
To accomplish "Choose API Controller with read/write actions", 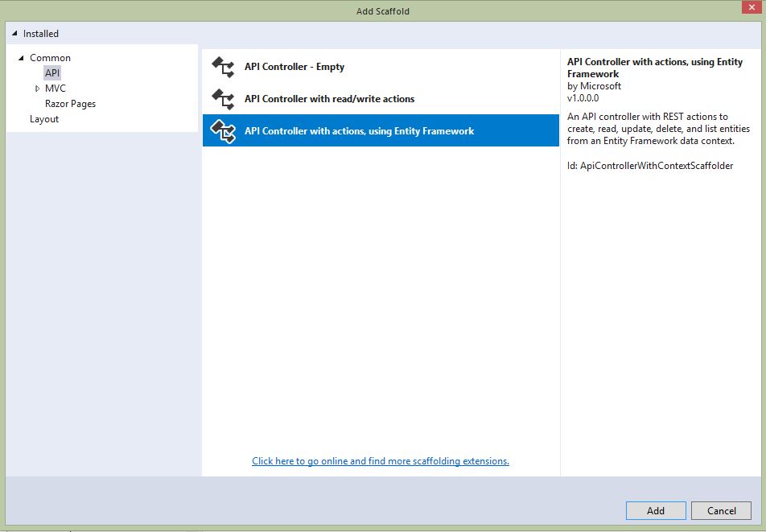I will 329,99.
